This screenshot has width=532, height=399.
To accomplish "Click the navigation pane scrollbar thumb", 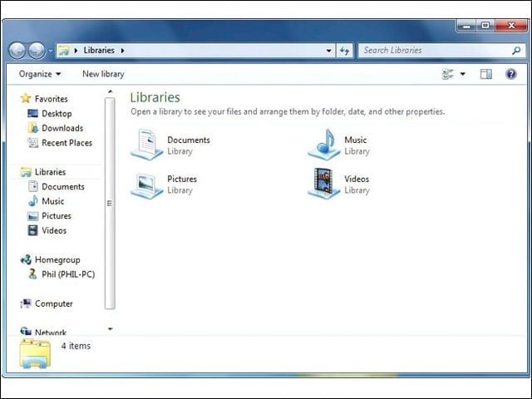I will pos(110,203).
